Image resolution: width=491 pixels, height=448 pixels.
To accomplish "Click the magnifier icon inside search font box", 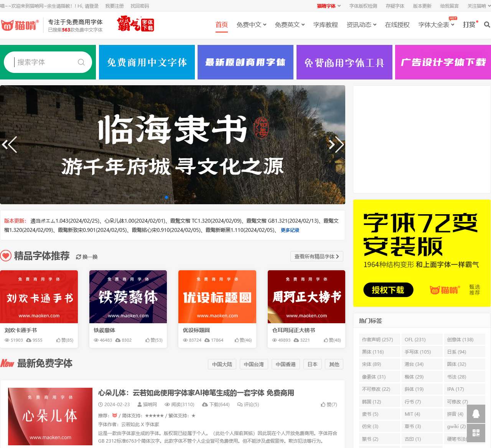I will click(x=81, y=62).
